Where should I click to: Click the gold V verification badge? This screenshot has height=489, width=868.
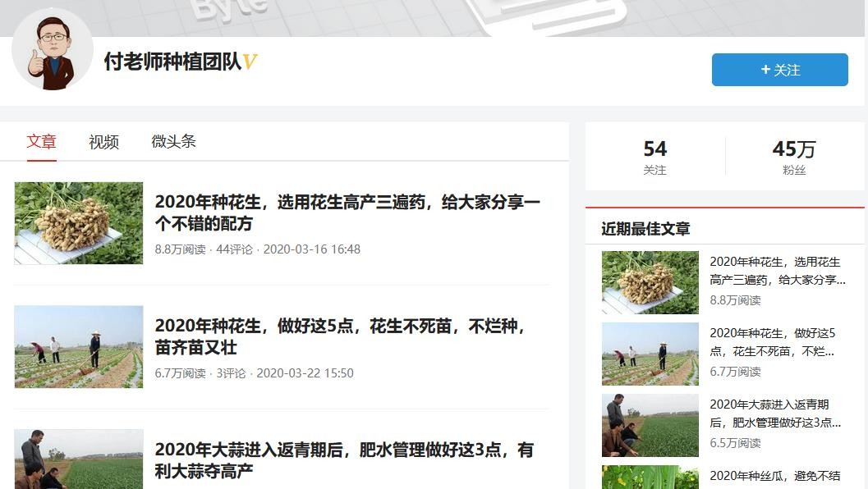point(250,62)
